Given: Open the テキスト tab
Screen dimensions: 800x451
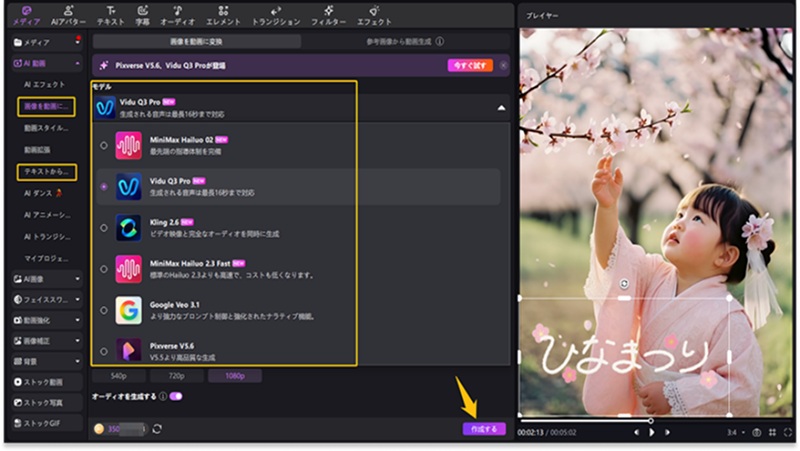Looking at the screenshot, I should pos(111,16).
